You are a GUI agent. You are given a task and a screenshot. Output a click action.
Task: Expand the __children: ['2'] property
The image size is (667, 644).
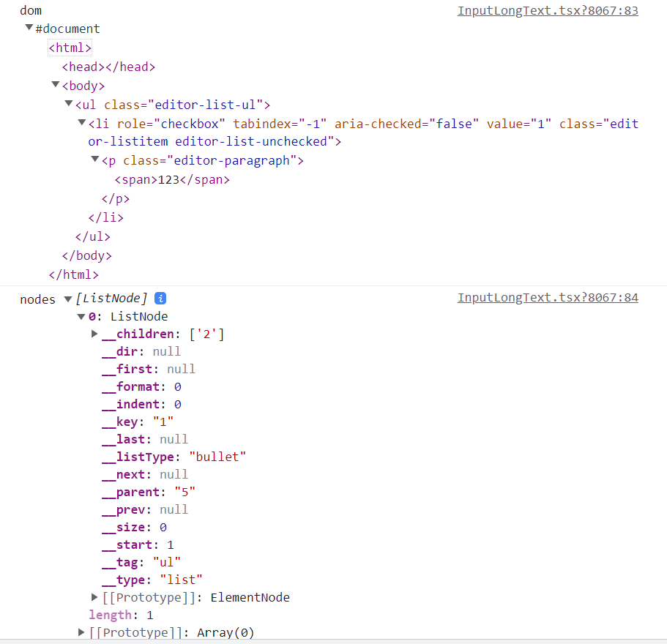click(x=94, y=334)
